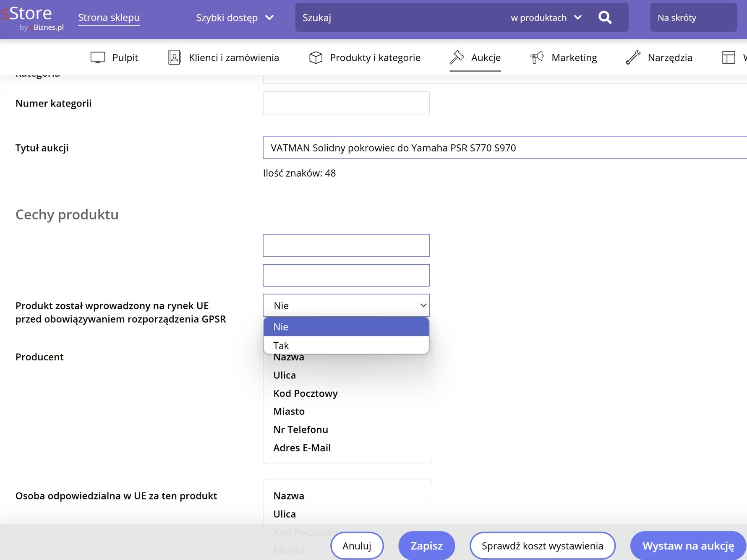Choose the highlighted Nie option
747x560 pixels.
pyautogui.click(x=346, y=327)
